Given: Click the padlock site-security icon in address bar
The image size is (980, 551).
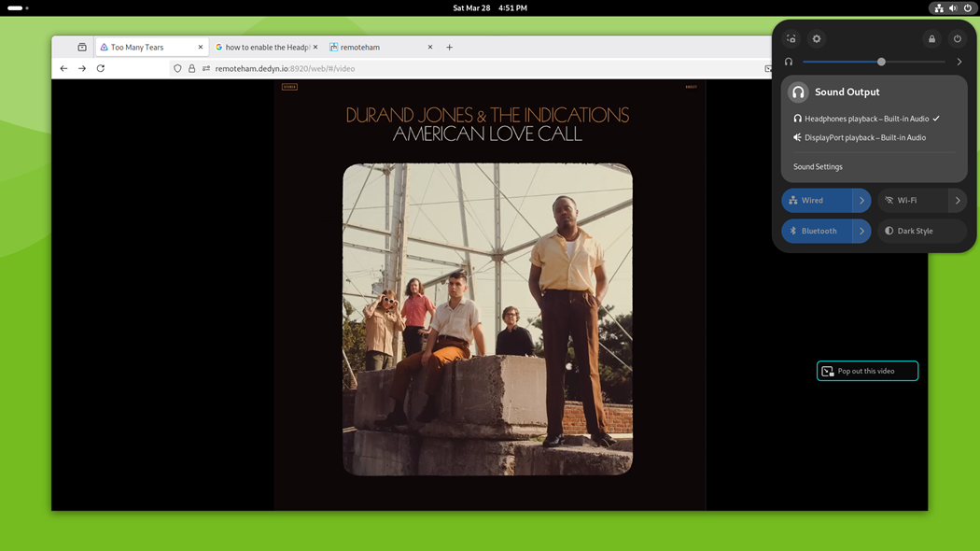Looking at the screenshot, I should 190,67.
